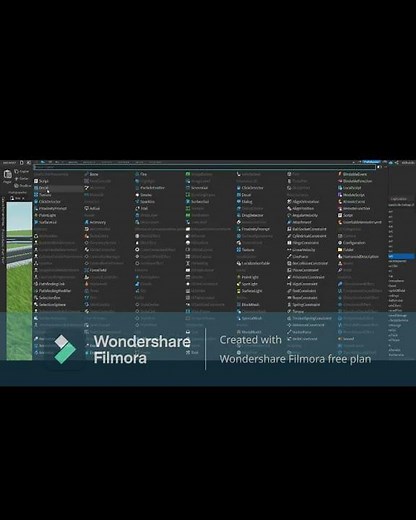Insert a BindableFunction object

click(355, 181)
